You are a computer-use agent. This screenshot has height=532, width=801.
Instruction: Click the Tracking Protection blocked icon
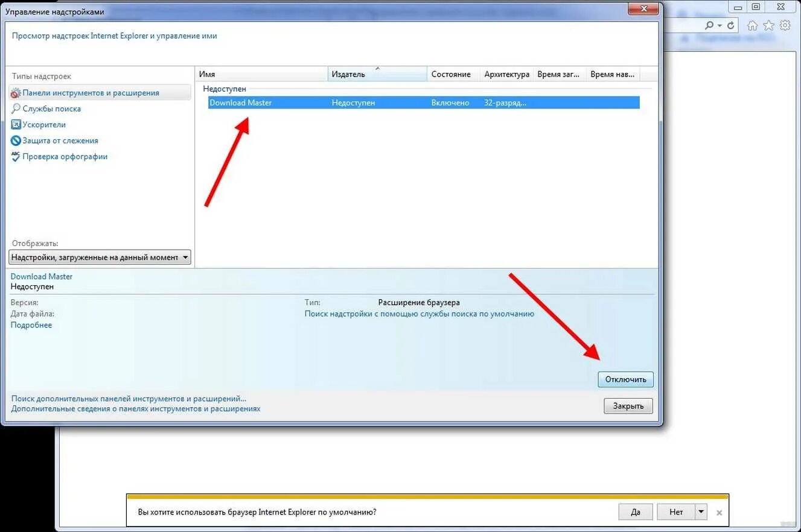coord(16,141)
